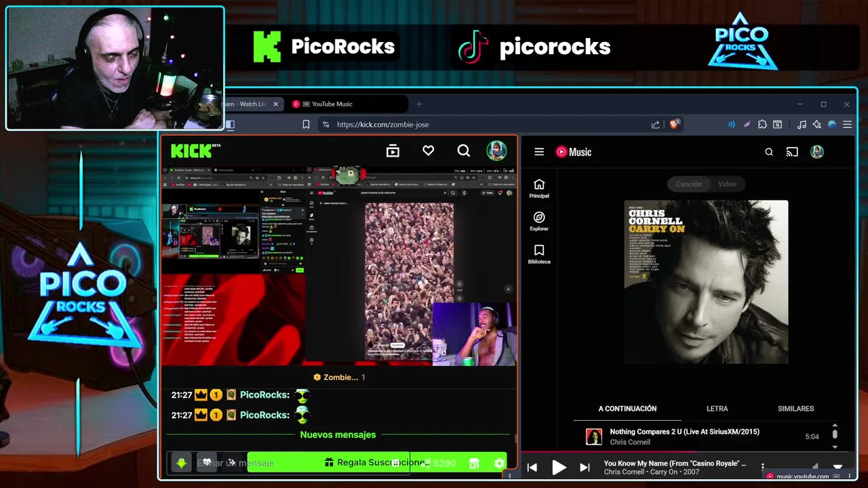Search in YouTube Music
Viewport: 868px width, 488px height.
click(x=769, y=152)
